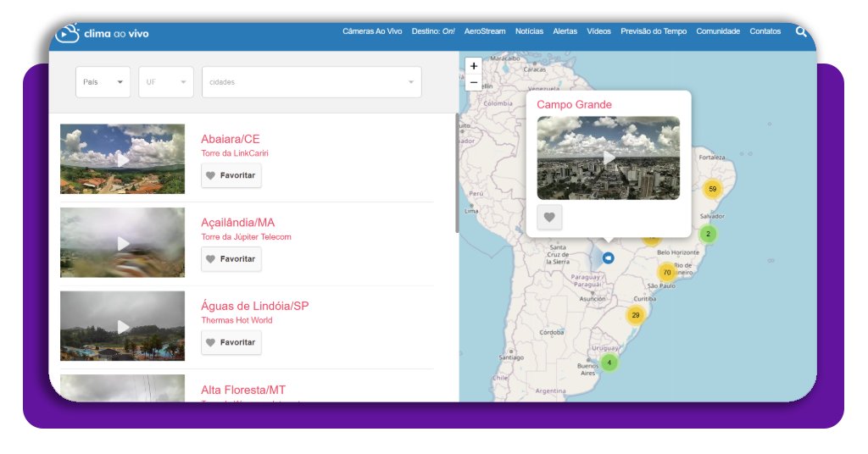Open the yellow cluster marker 70
The height and width of the screenshot is (454, 868).
pyautogui.click(x=667, y=272)
